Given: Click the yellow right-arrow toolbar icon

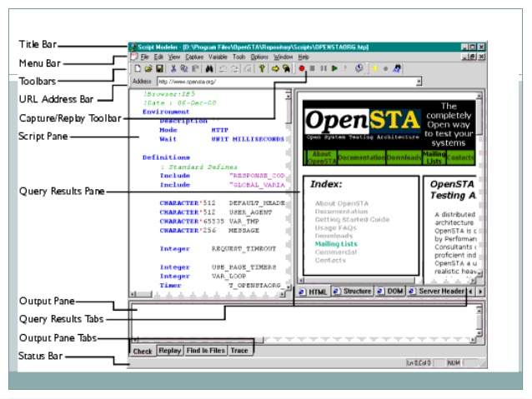Looking at the screenshot, I should pos(275,69).
